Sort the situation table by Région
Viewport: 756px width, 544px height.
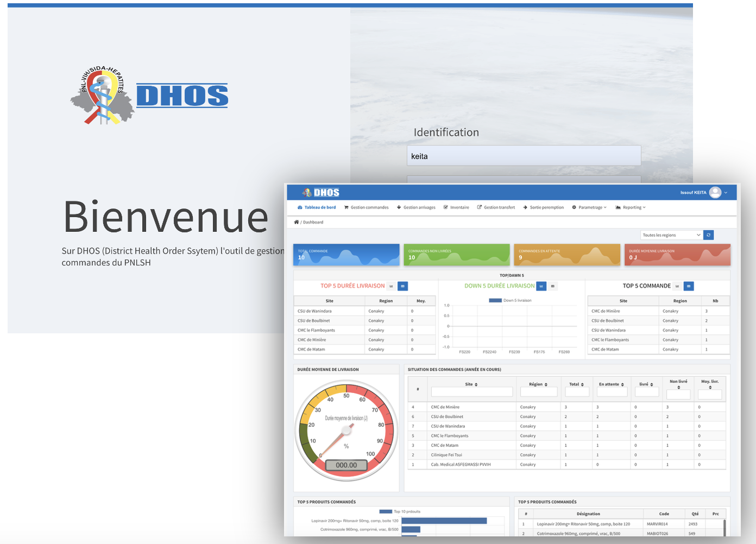pos(538,384)
